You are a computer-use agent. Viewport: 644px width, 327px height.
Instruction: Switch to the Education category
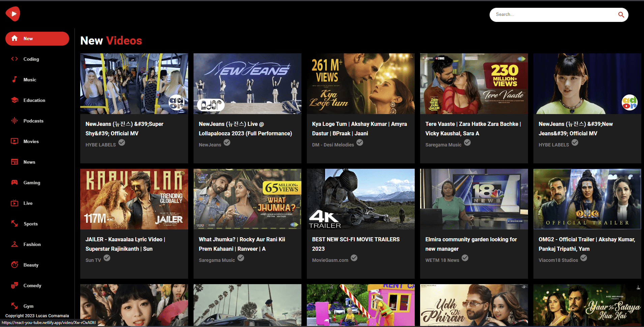pos(34,100)
